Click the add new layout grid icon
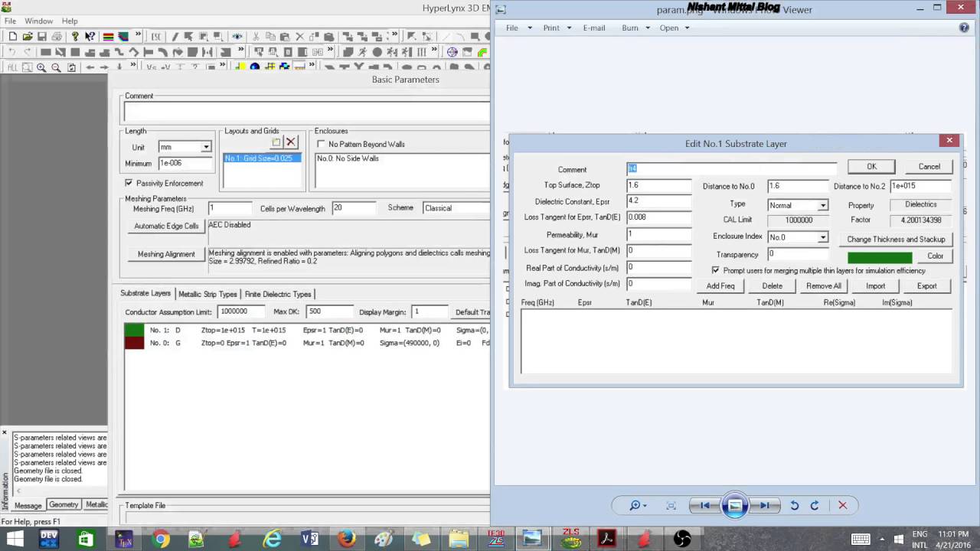This screenshot has width=980, height=551. pos(276,142)
